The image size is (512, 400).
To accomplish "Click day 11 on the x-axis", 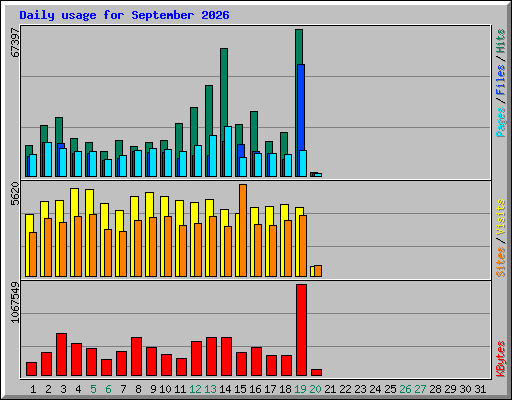I will [x=180, y=389].
